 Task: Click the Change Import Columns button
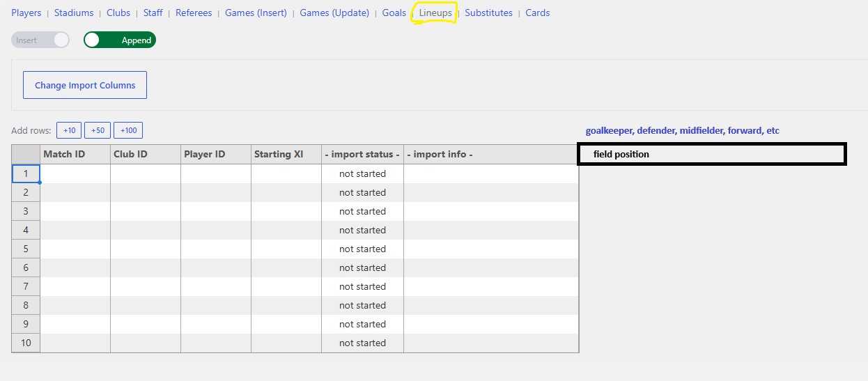[85, 85]
